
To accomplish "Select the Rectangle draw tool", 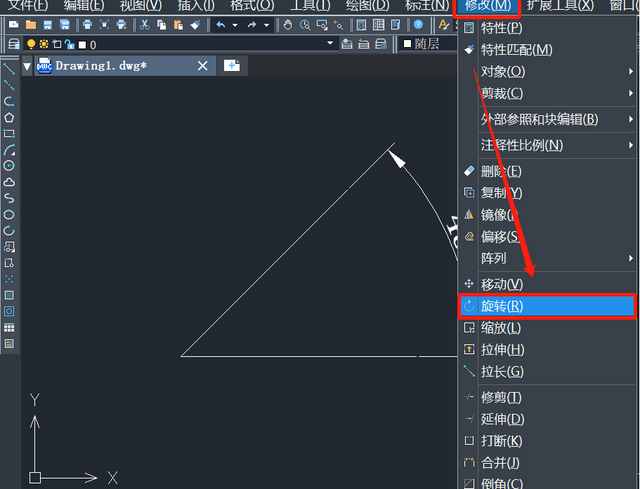I will point(9,133).
